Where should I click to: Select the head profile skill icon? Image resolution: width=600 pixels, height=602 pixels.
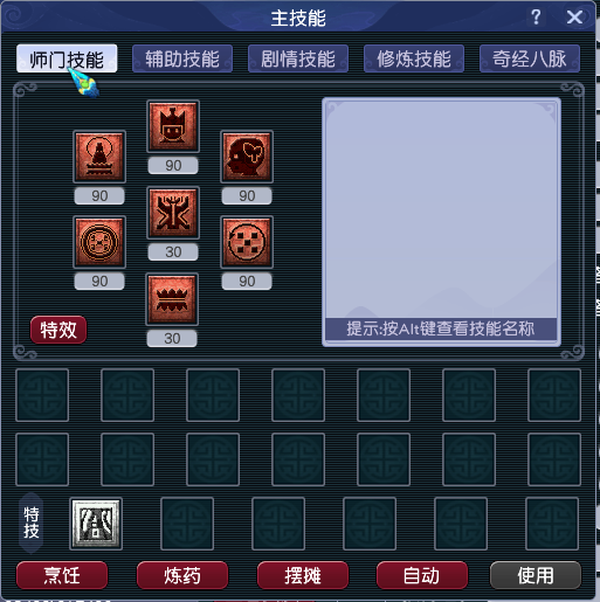pyautogui.click(x=247, y=156)
